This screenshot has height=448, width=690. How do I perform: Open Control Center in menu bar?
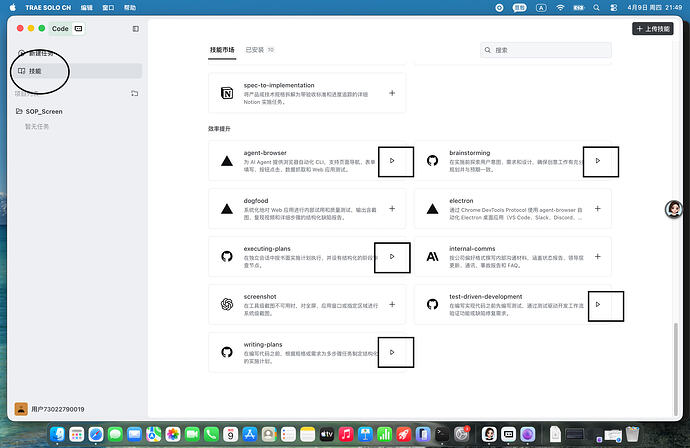(x=614, y=7)
